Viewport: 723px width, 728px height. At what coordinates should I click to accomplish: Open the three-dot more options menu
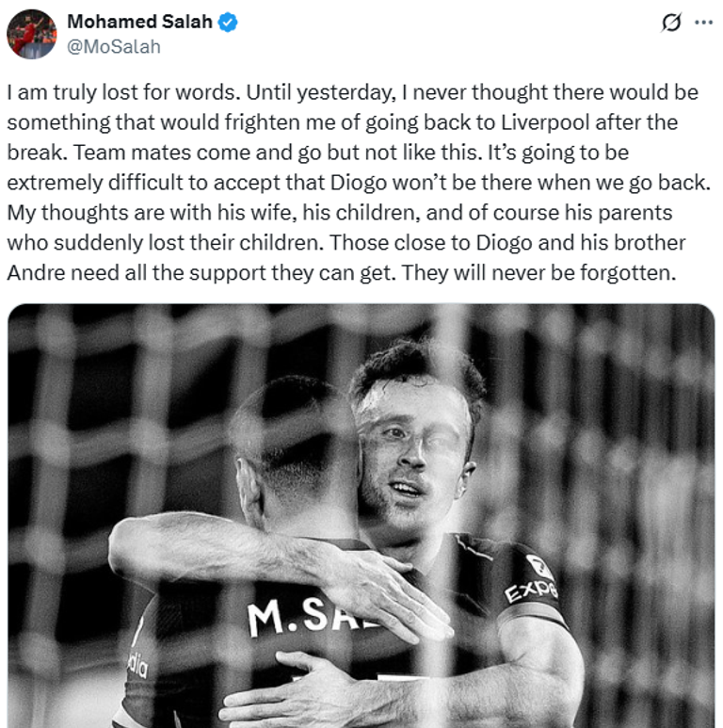coord(703,23)
